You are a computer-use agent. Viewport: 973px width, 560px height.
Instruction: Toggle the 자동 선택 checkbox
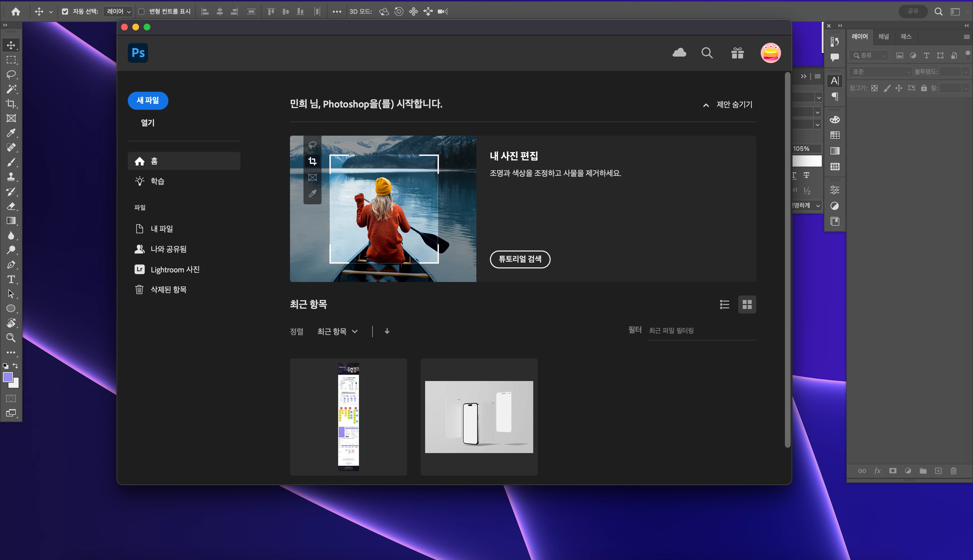pos(65,12)
